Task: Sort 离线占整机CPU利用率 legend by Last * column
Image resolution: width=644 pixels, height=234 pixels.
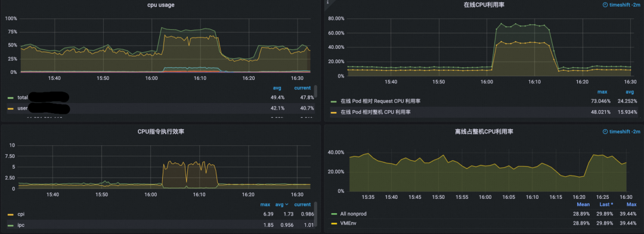Action: (606, 204)
